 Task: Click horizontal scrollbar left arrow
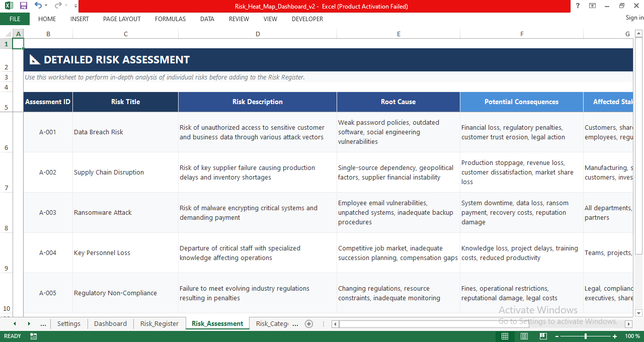pyautogui.click(x=336, y=324)
